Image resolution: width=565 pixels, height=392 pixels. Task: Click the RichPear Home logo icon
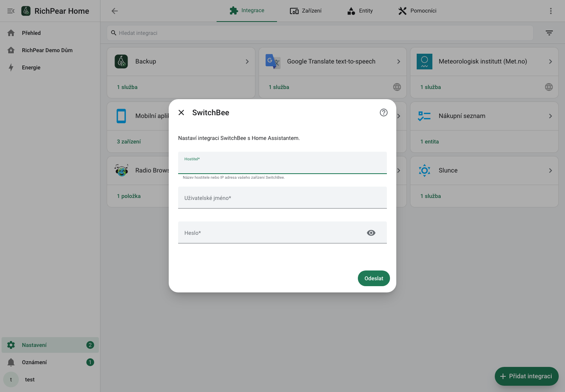(26, 11)
